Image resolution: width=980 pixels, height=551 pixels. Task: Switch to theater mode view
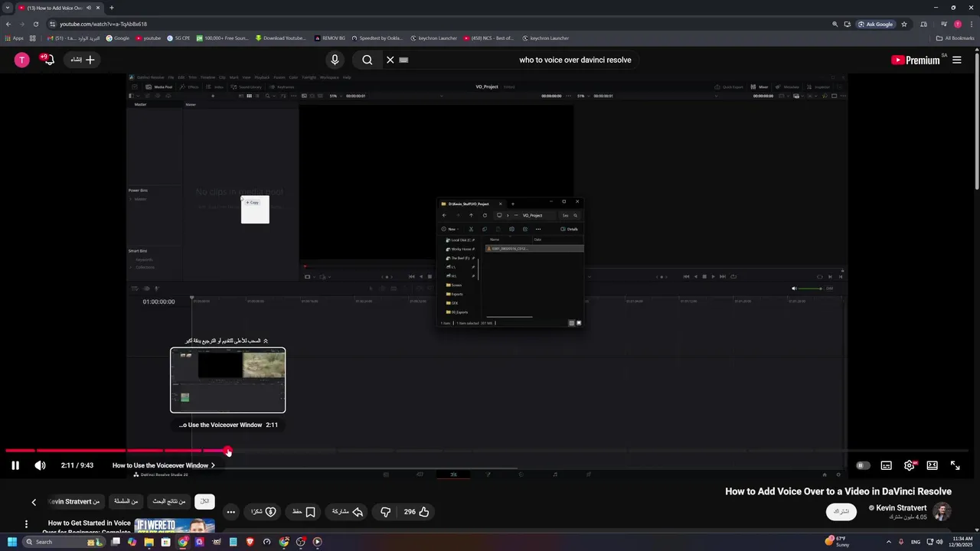(933, 465)
